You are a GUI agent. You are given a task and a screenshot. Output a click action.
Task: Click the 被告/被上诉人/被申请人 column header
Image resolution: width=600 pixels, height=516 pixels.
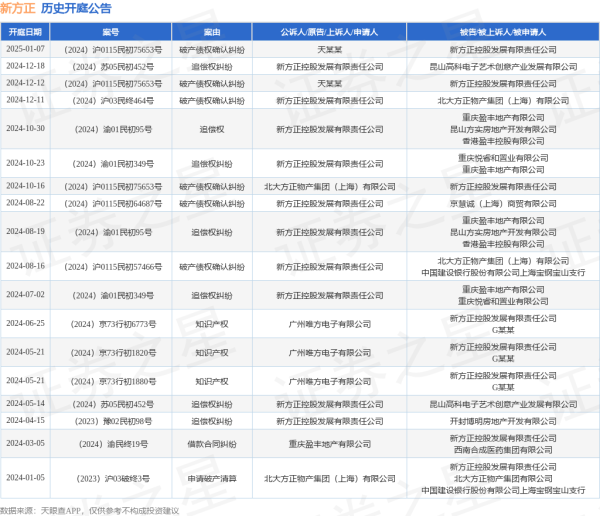pos(503,32)
